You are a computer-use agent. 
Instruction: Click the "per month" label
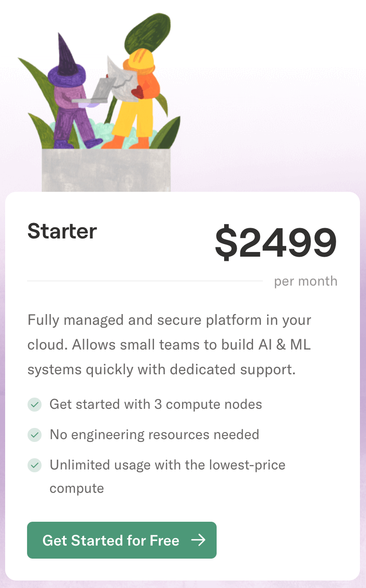coord(305,281)
